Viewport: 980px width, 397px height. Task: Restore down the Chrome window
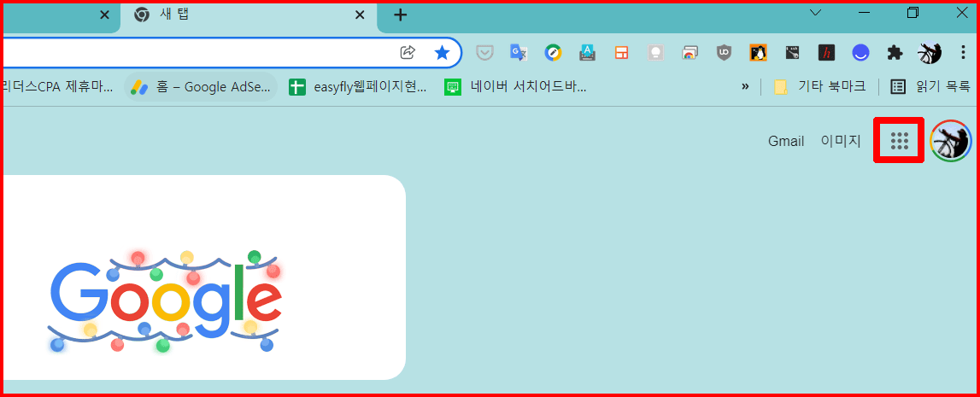click(x=913, y=13)
